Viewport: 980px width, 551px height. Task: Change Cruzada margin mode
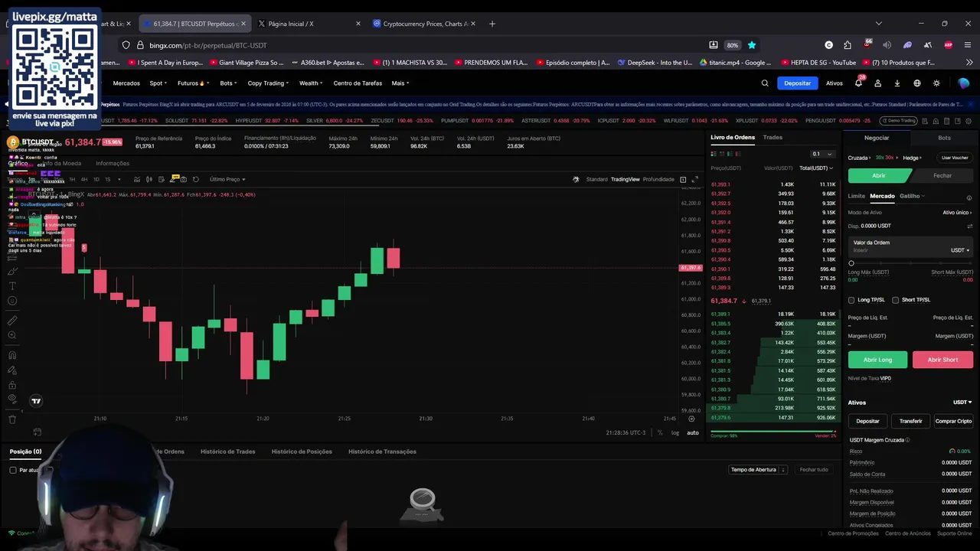pyautogui.click(x=861, y=158)
